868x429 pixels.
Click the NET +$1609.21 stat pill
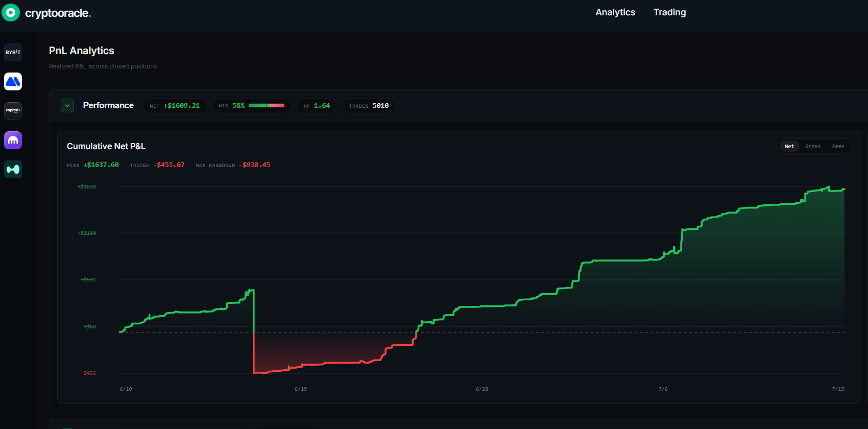point(175,106)
